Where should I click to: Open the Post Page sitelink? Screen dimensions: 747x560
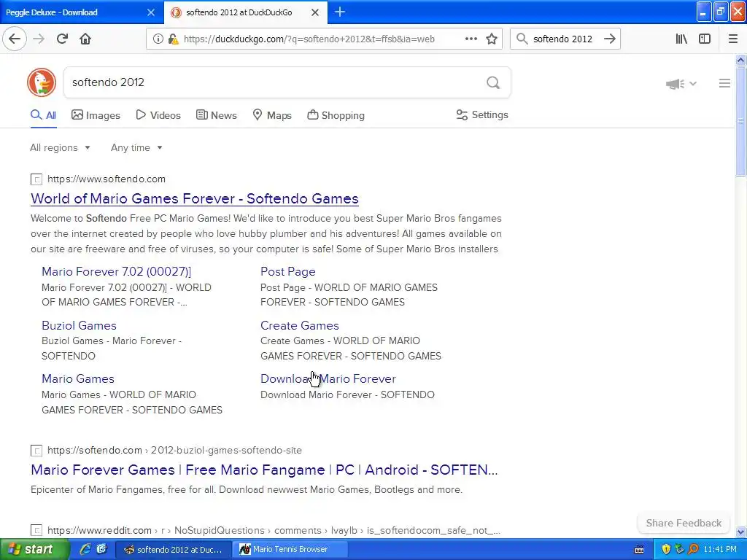[287, 271]
